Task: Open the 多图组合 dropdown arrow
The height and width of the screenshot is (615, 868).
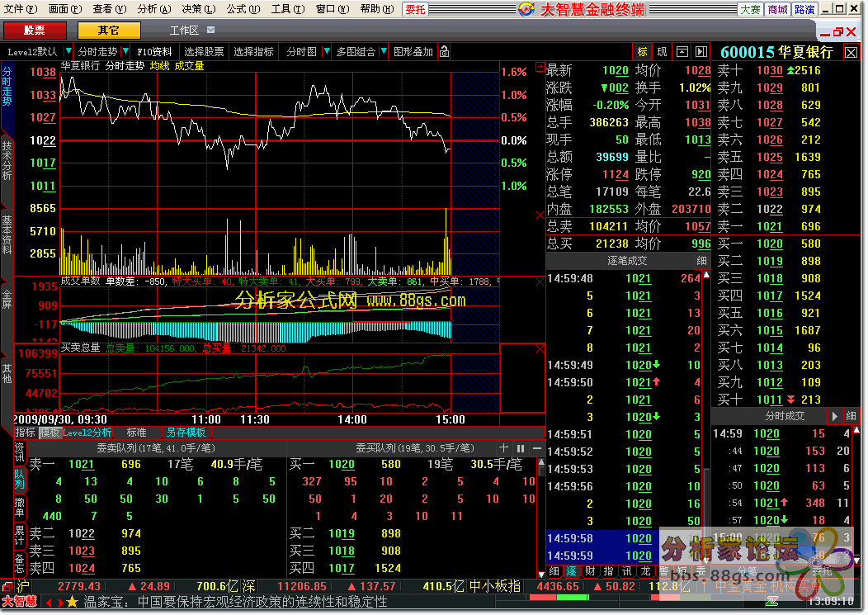Action: (383, 51)
